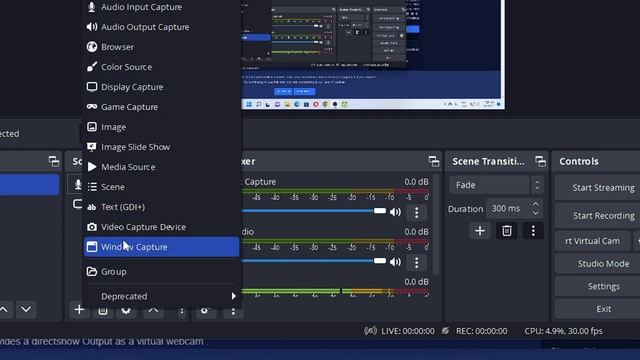The image size is (640, 360).
Task: Choose the Scene source type
Action: [x=162, y=187]
